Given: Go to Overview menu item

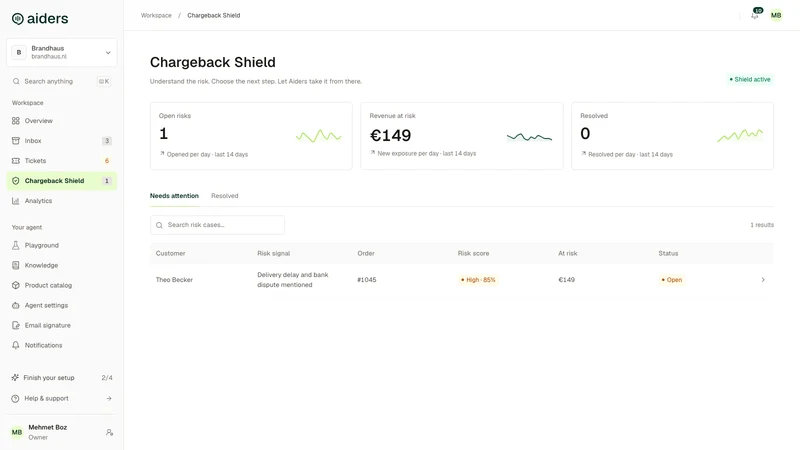Looking at the screenshot, I should tap(62, 121).
